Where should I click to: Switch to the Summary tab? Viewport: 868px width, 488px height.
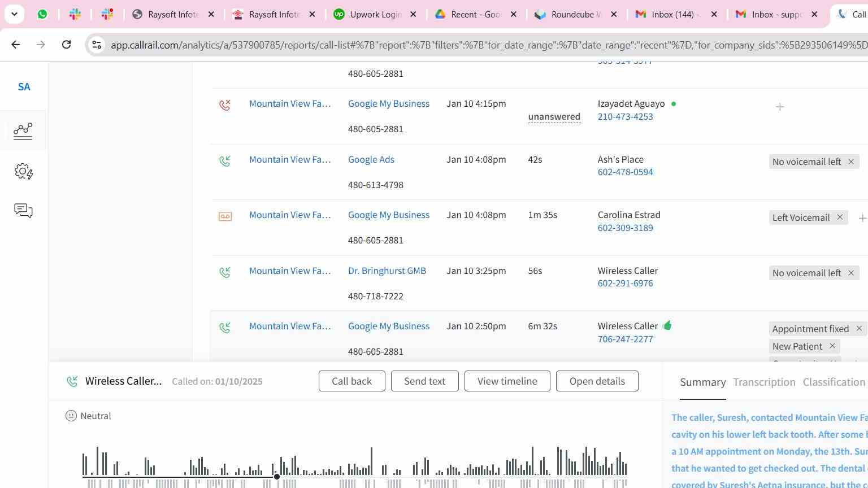pyautogui.click(x=703, y=382)
